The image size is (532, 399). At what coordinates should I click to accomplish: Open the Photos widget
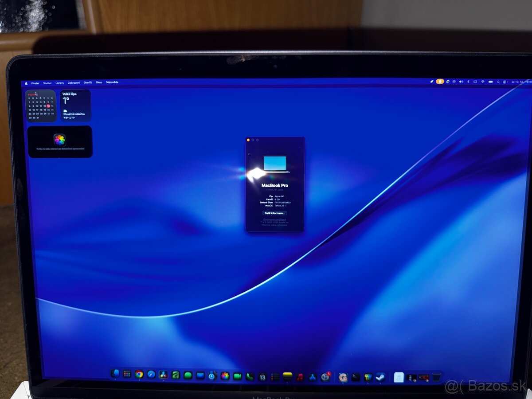60,142
